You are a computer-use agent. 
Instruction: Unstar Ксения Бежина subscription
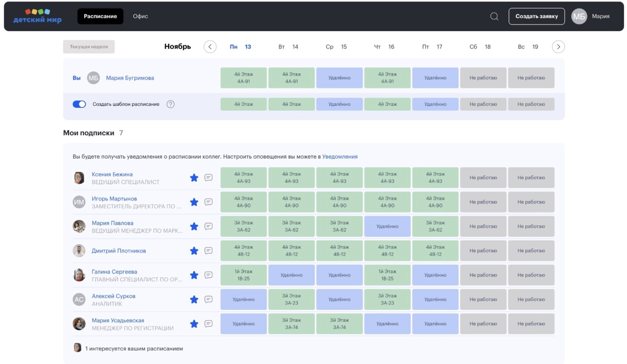tap(194, 178)
